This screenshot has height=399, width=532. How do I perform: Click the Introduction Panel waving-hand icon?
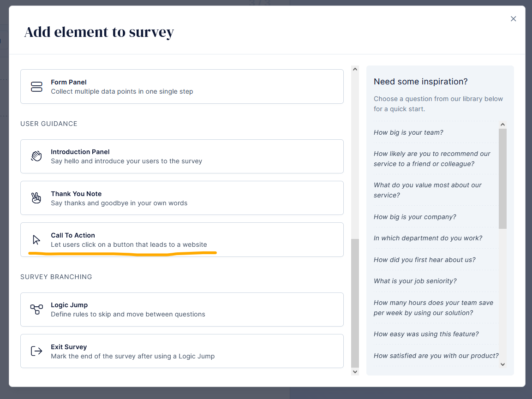point(36,156)
